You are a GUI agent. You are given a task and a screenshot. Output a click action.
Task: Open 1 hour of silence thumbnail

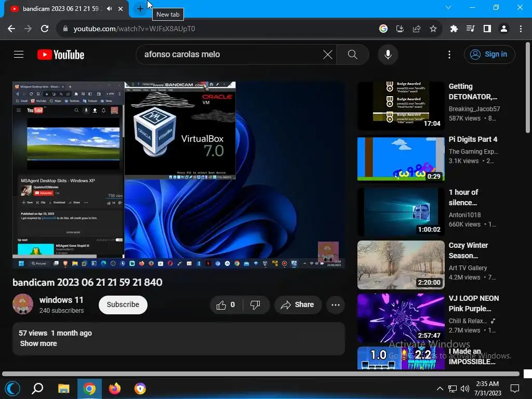click(x=401, y=212)
